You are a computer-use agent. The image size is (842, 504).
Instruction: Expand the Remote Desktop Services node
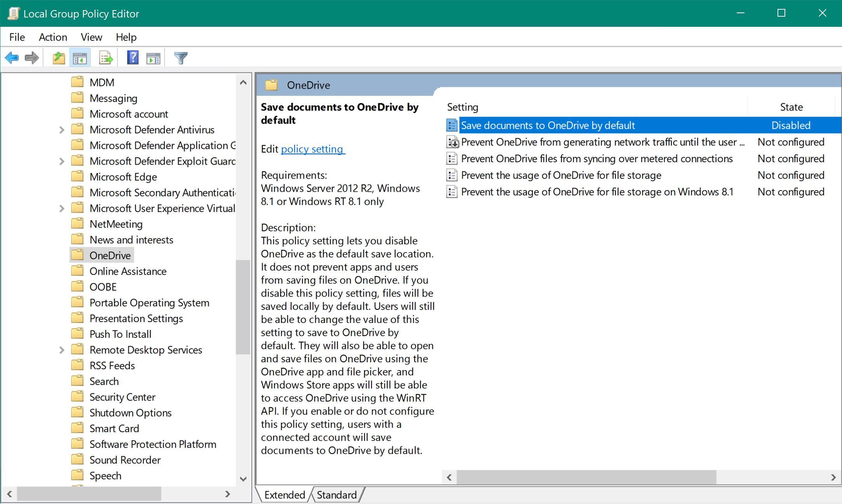(x=61, y=350)
